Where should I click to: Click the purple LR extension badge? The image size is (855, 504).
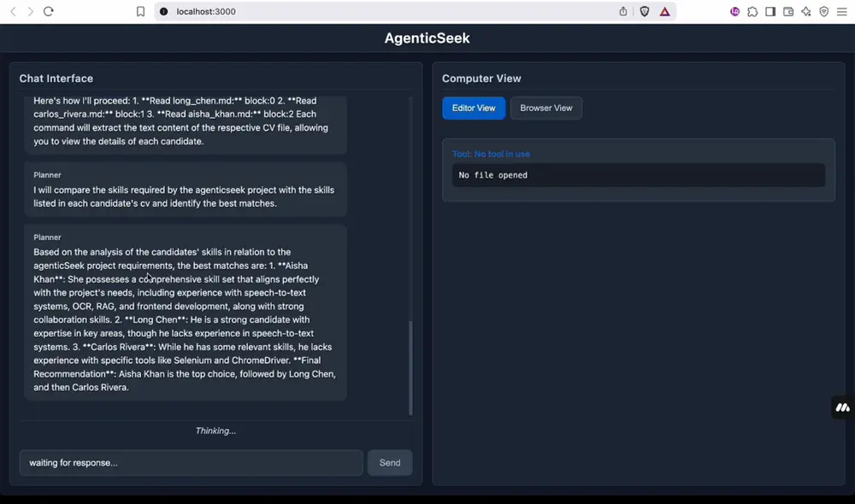734,11
